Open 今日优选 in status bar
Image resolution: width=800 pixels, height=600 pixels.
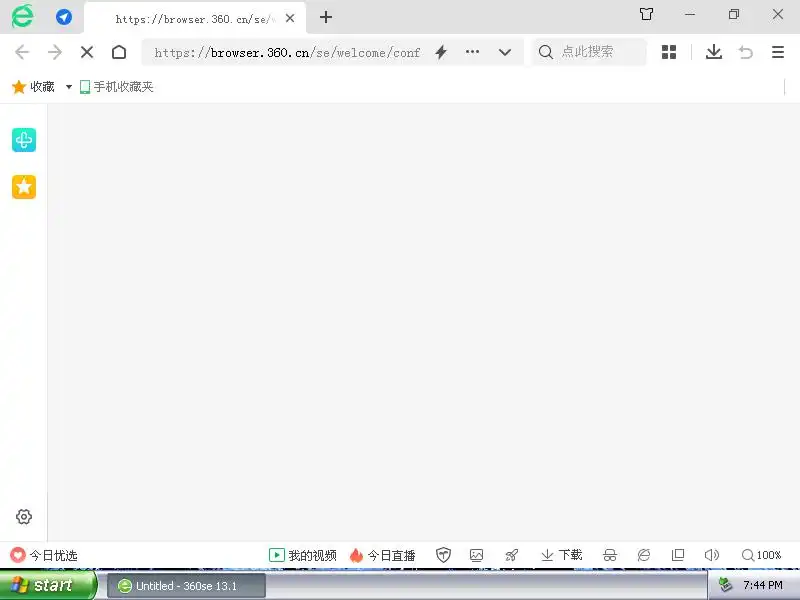tap(44, 555)
